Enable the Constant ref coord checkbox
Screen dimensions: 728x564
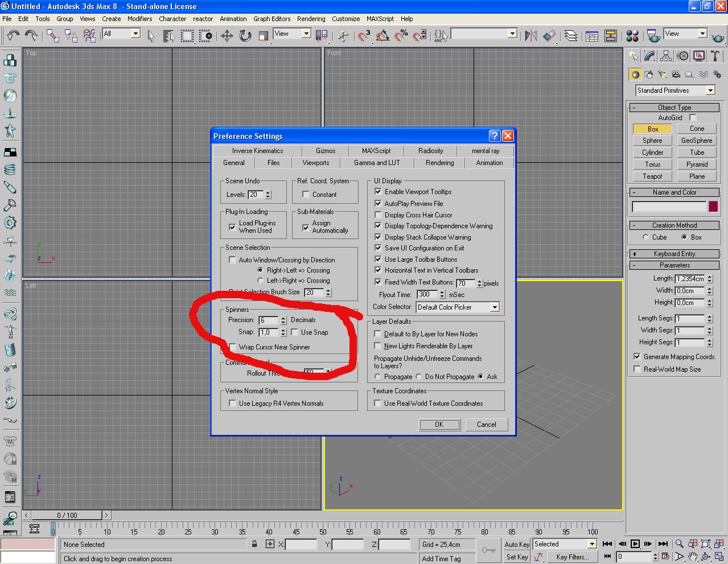[x=306, y=195]
